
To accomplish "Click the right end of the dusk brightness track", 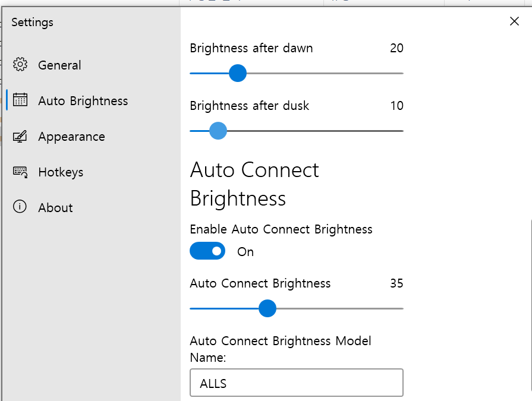I will 401,131.
